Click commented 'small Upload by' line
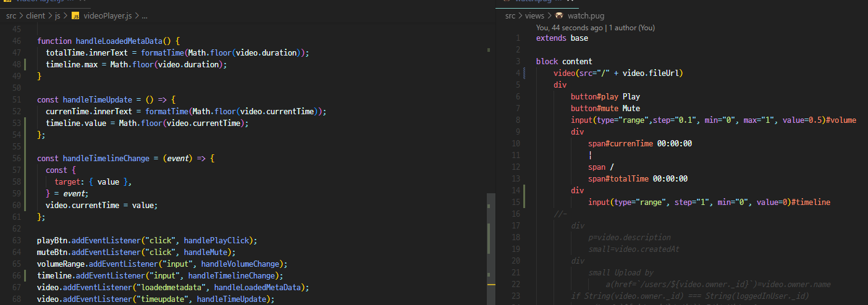The height and width of the screenshot is (305, 868). click(621, 272)
